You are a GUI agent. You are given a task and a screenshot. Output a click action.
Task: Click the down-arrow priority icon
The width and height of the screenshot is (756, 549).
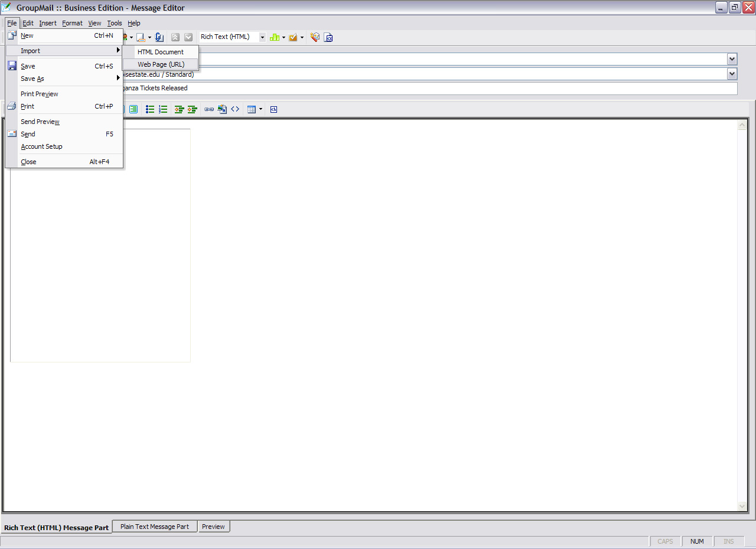click(188, 37)
